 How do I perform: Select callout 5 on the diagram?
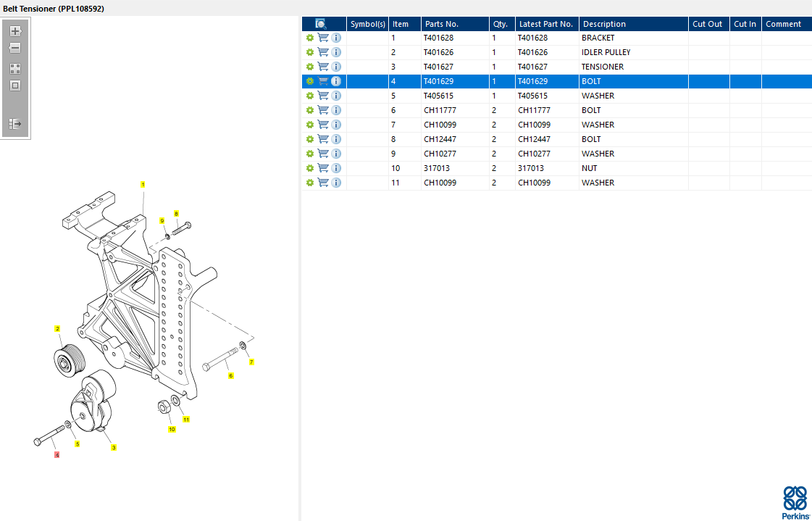(78, 444)
